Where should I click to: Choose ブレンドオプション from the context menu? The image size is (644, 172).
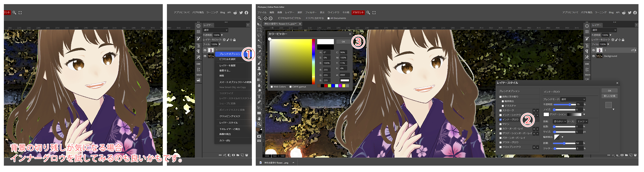click(230, 54)
